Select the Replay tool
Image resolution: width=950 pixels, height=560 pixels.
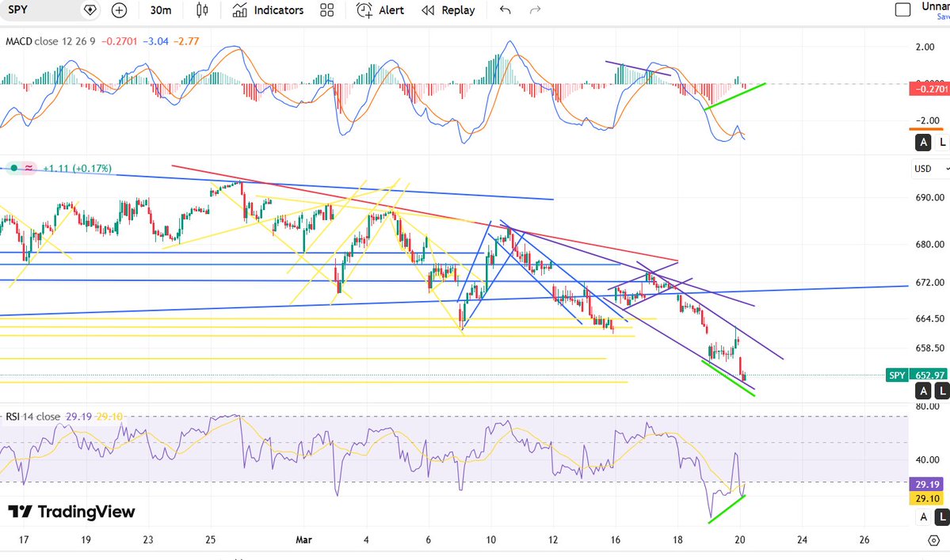coord(448,10)
